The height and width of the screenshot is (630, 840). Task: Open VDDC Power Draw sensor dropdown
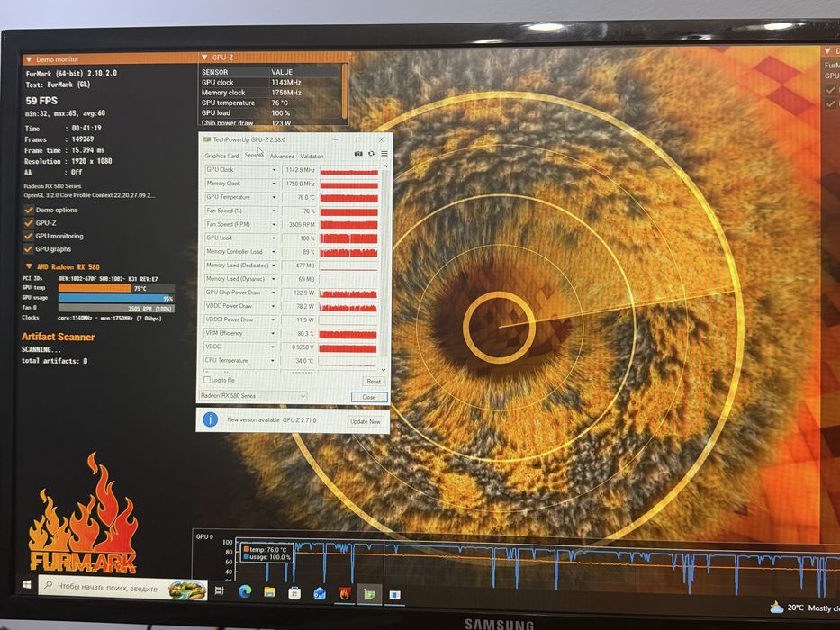tap(274, 306)
